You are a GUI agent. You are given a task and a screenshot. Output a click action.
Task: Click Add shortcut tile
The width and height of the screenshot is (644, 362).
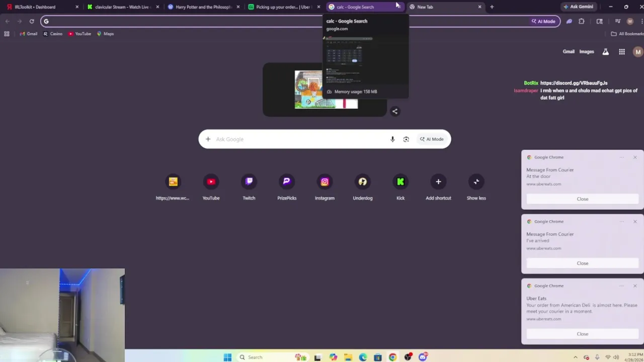pyautogui.click(x=438, y=188)
